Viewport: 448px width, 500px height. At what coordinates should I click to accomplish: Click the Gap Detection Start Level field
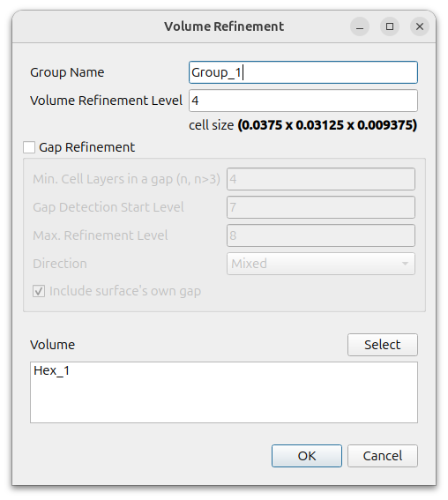pyautogui.click(x=321, y=207)
